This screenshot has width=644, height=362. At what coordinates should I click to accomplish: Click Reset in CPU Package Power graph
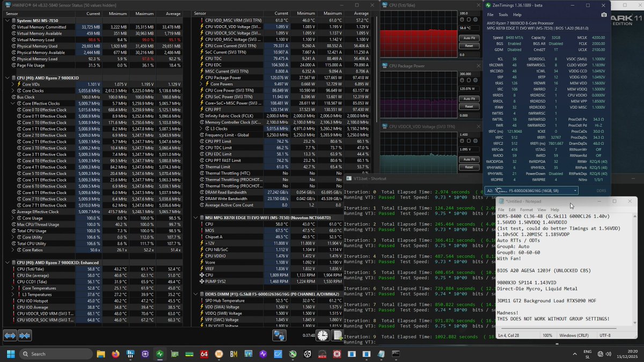[x=469, y=106]
